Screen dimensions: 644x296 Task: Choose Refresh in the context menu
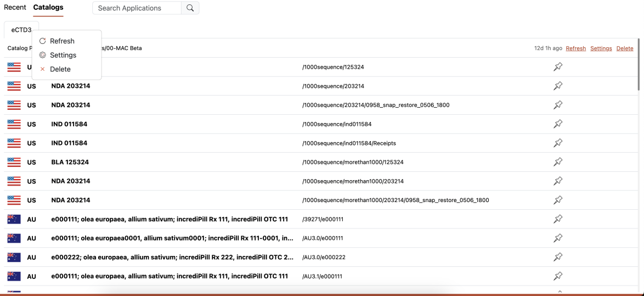pos(61,41)
